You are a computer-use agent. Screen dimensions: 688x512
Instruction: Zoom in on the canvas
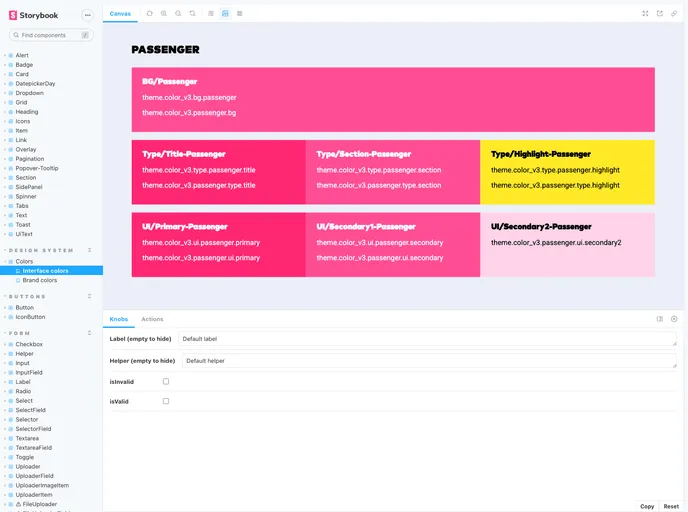tap(164, 14)
